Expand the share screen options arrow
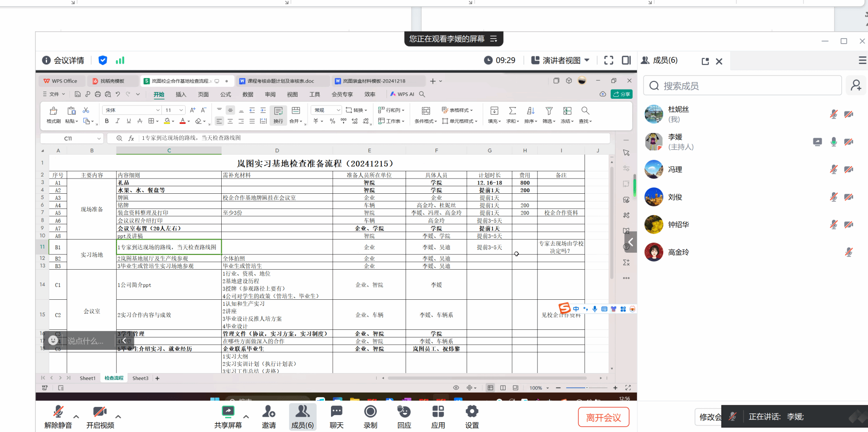Viewport: 868px width, 432px height. (246, 416)
